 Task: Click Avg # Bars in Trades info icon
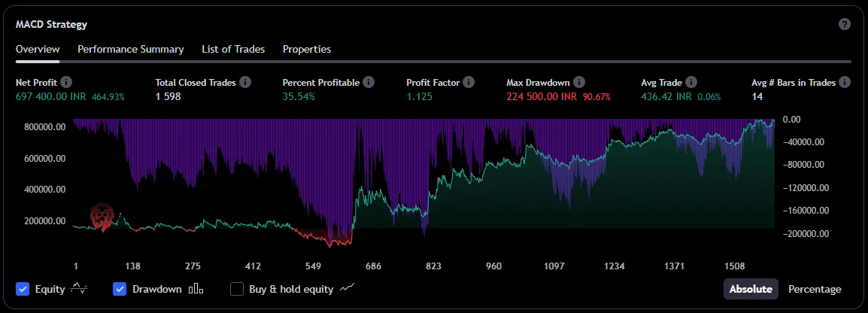click(x=845, y=82)
